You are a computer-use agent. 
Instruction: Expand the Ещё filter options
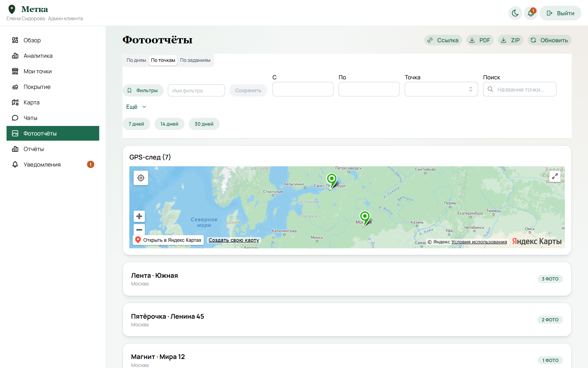click(x=136, y=107)
